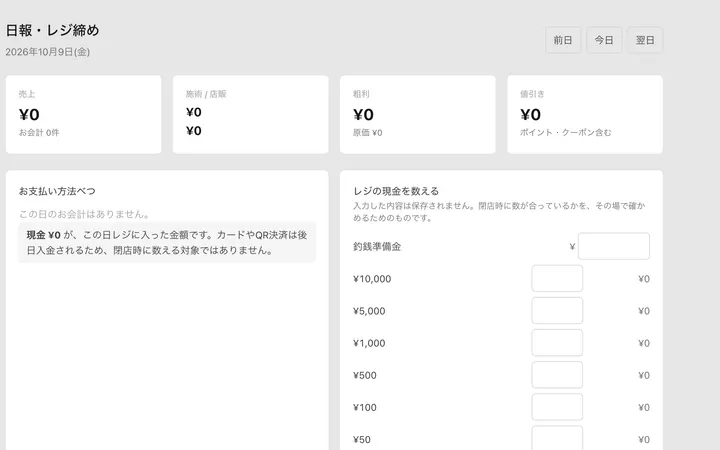Click the 釣銭準備金 row label
Image resolution: width=720 pixels, height=450 pixels.
377,247
